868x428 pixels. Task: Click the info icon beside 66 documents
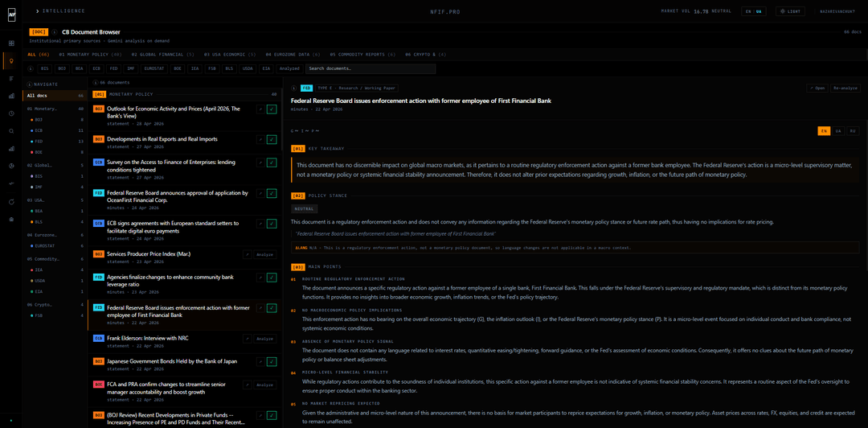pyautogui.click(x=95, y=83)
